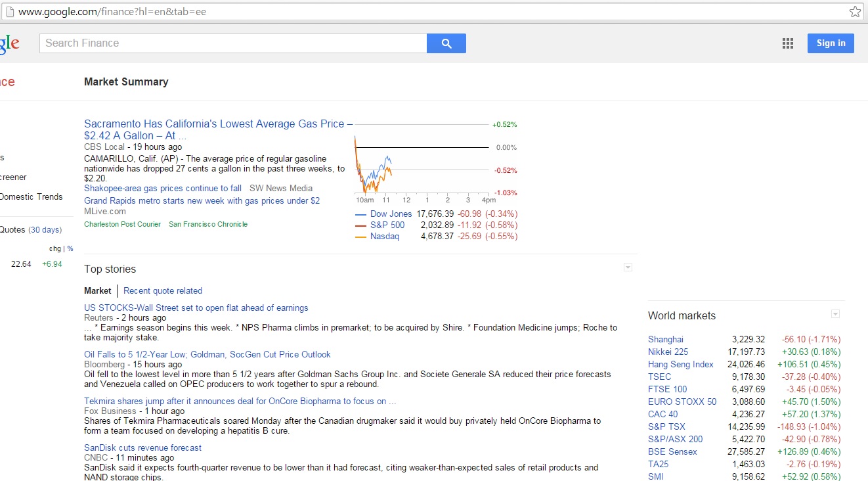This screenshot has height=481, width=868.
Task: Open Nikkei 225 in World markets
Action: click(668, 352)
